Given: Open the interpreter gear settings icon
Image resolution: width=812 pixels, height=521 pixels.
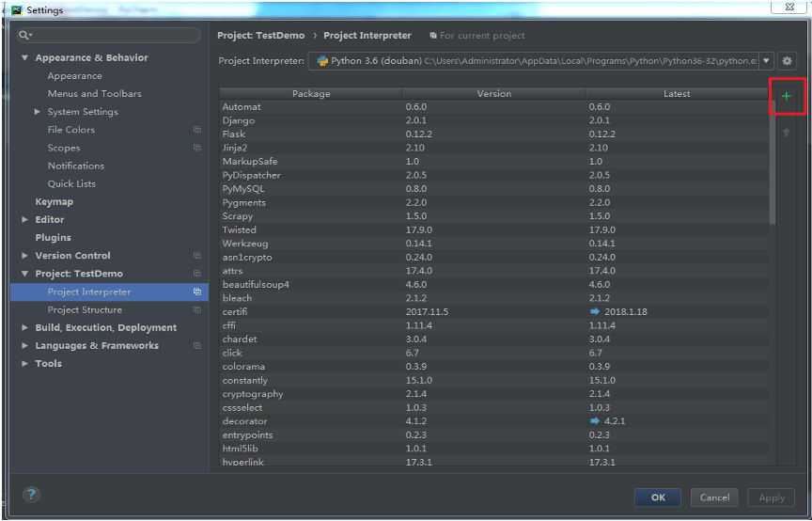Looking at the screenshot, I should pos(787,60).
